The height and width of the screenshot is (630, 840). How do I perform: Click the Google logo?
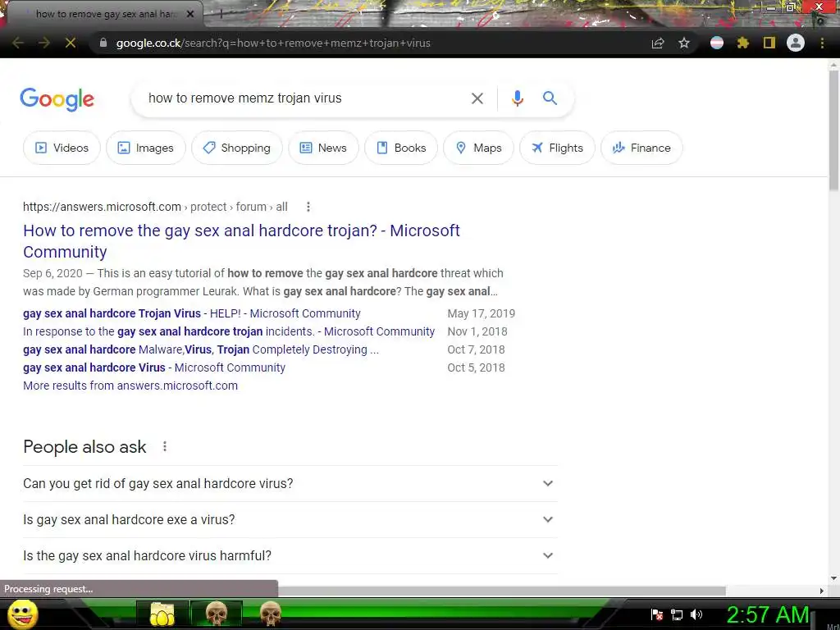tap(57, 99)
